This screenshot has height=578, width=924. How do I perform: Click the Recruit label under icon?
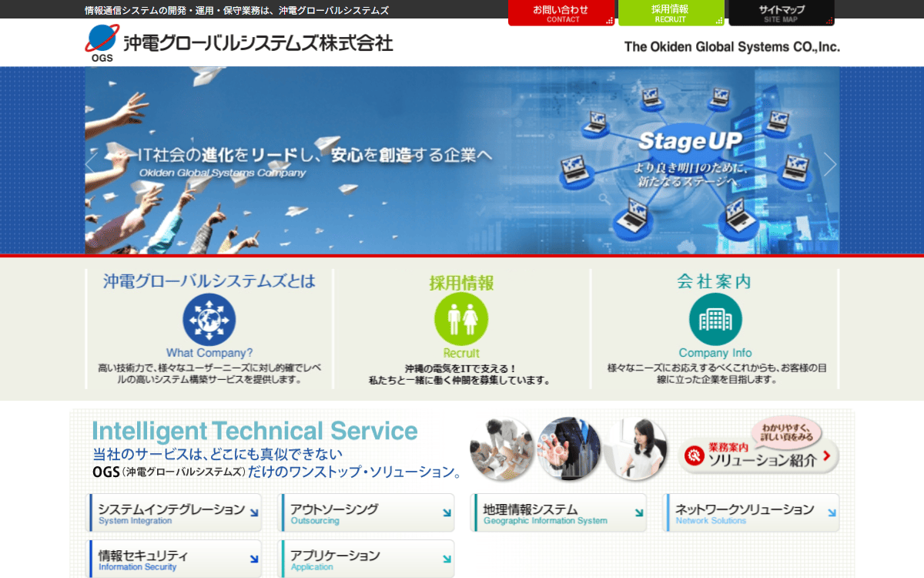[461, 354]
